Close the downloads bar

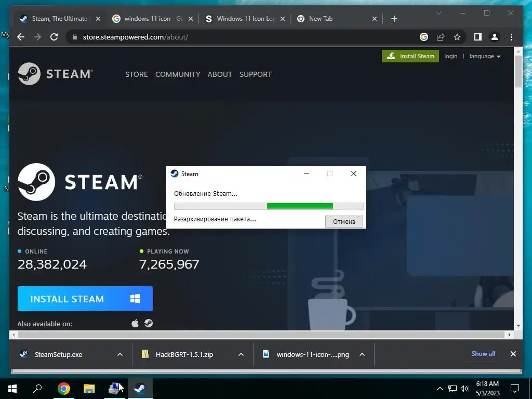[513, 354]
